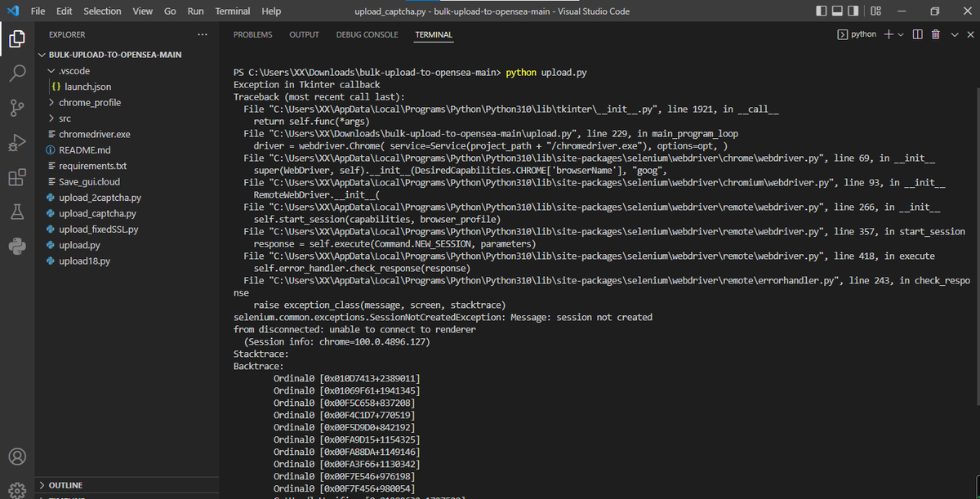Open the File menu

[x=38, y=11]
